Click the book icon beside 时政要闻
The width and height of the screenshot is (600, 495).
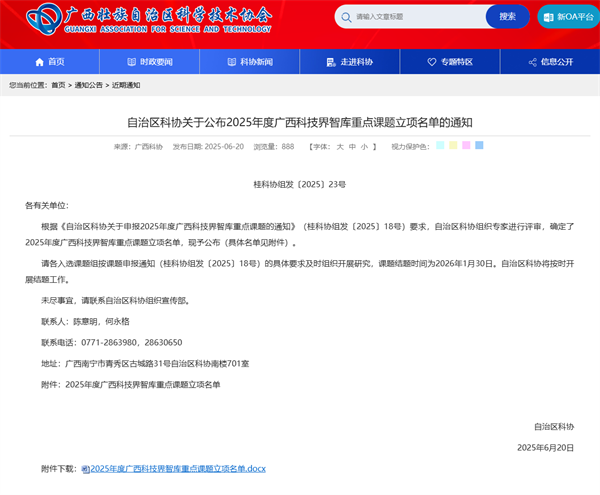pyautogui.click(x=131, y=62)
